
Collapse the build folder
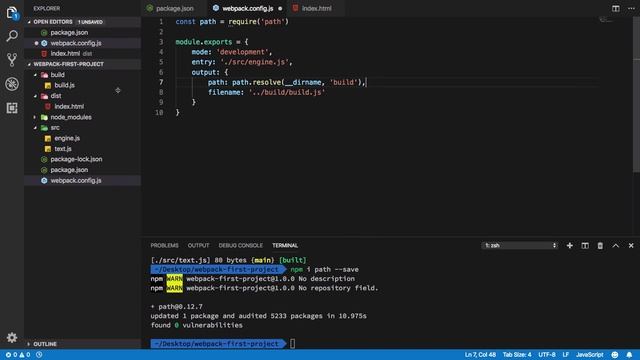pyautogui.click(x=36, y=75)
